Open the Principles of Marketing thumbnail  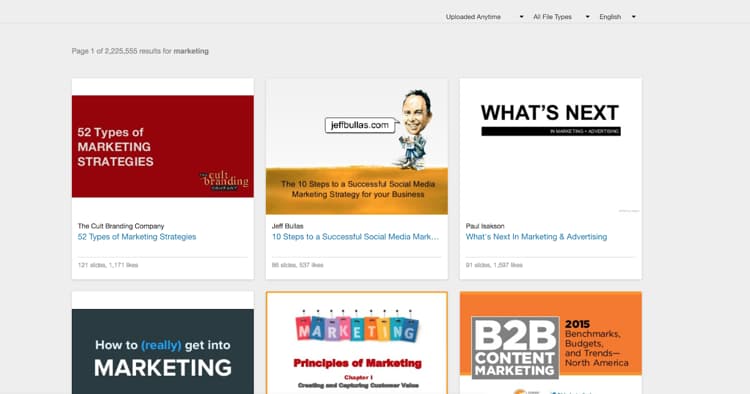coord(357,343)
